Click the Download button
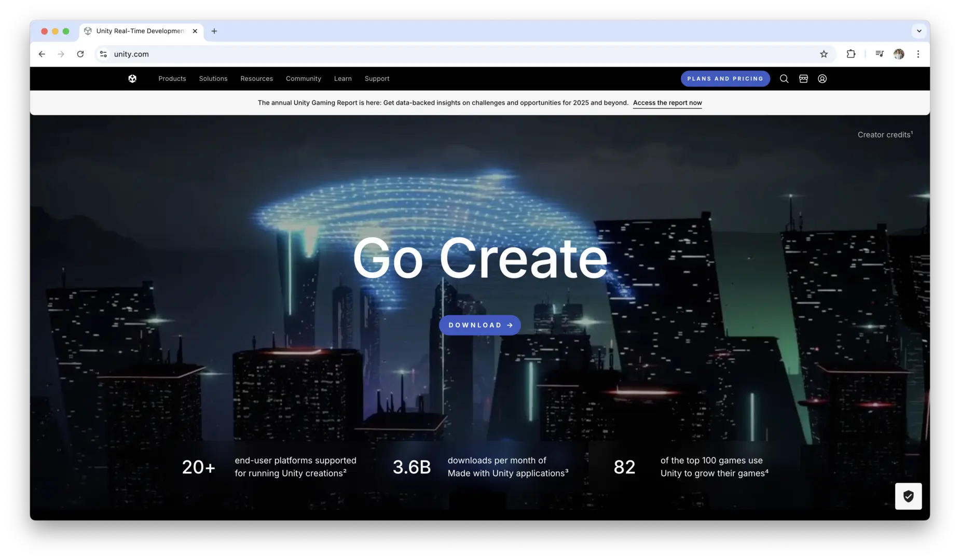Viewport: 960px width, 560px height. 480,325
